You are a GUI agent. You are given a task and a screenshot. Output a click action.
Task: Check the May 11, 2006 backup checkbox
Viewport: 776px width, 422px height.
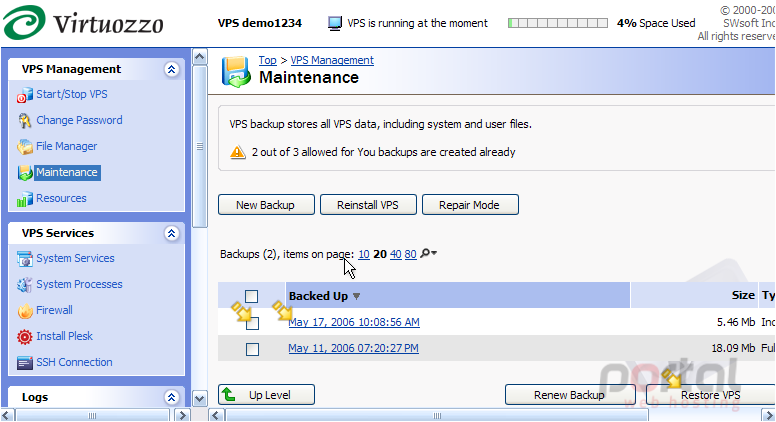pos(252,349)
